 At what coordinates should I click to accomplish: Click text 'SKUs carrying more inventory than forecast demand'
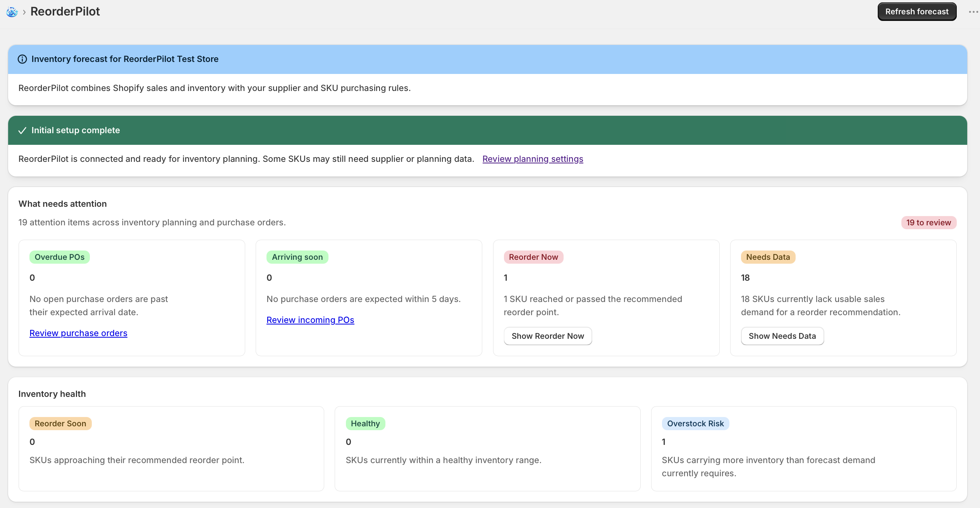(x=769, y=460)
